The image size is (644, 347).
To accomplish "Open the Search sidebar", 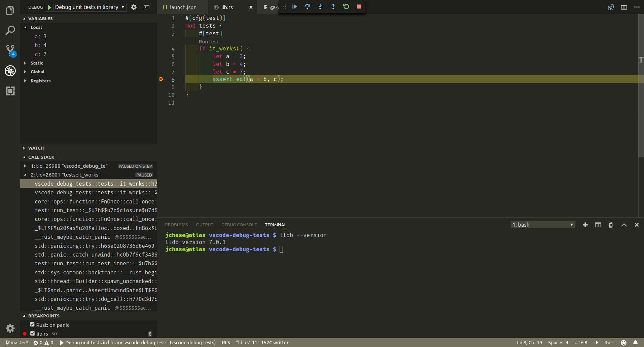I will tap(10, 30).
